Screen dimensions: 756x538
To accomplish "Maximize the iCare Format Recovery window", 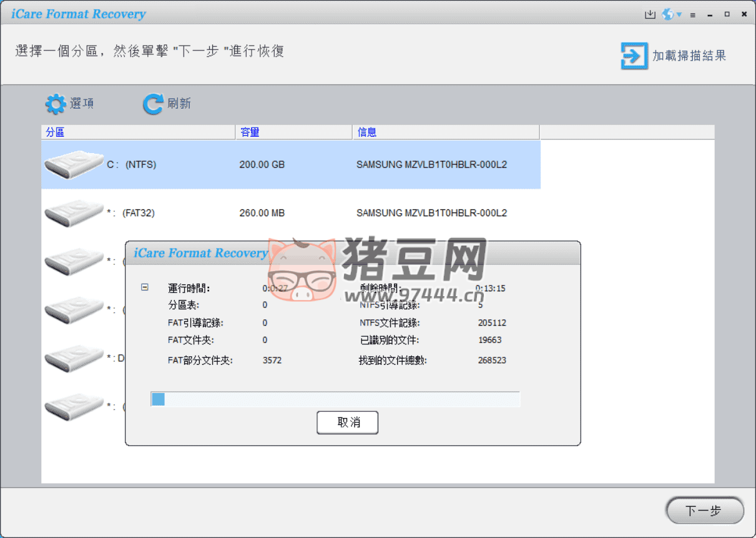I will tap(727, 14).
